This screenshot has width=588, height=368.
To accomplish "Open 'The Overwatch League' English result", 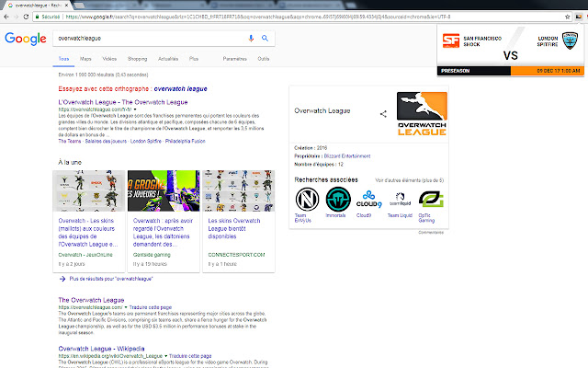I will pos(91,300).
